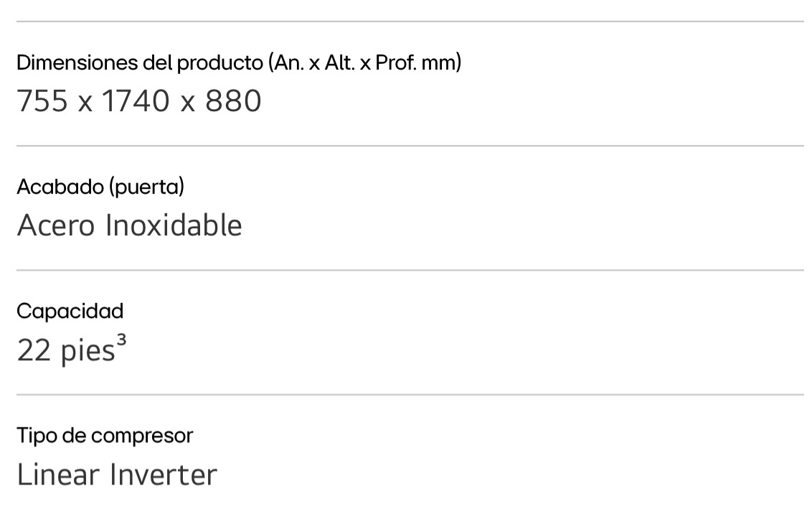Click the number 22 in capacity
Image resolution: width=812 pixels, height=529 pixels.
[x=33, y=350]
